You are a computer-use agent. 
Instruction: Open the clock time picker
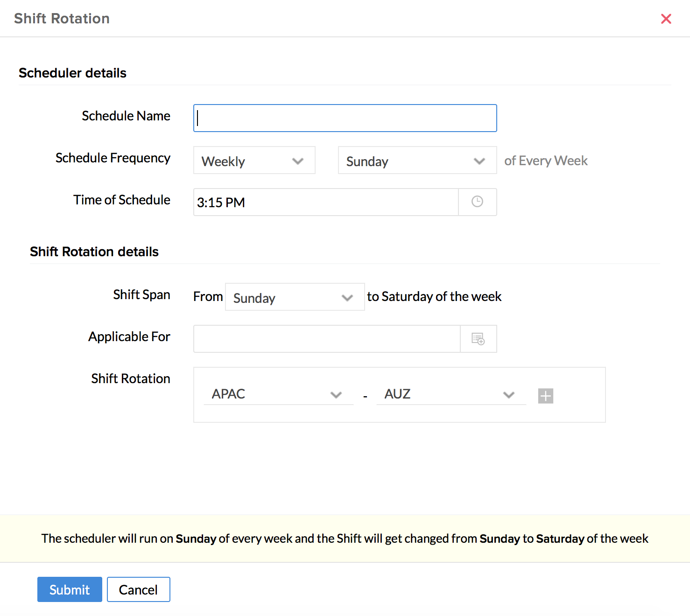click(x=477, y=202)
